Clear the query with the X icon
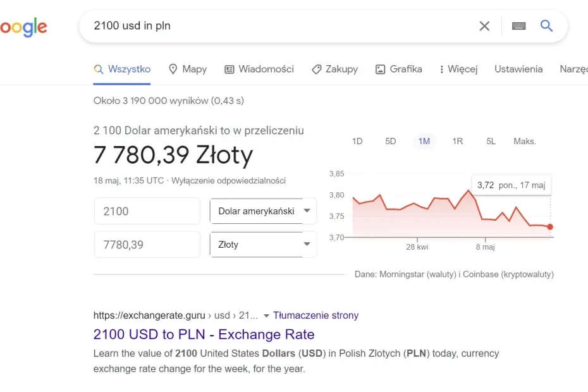 click(x=484, y=26)
